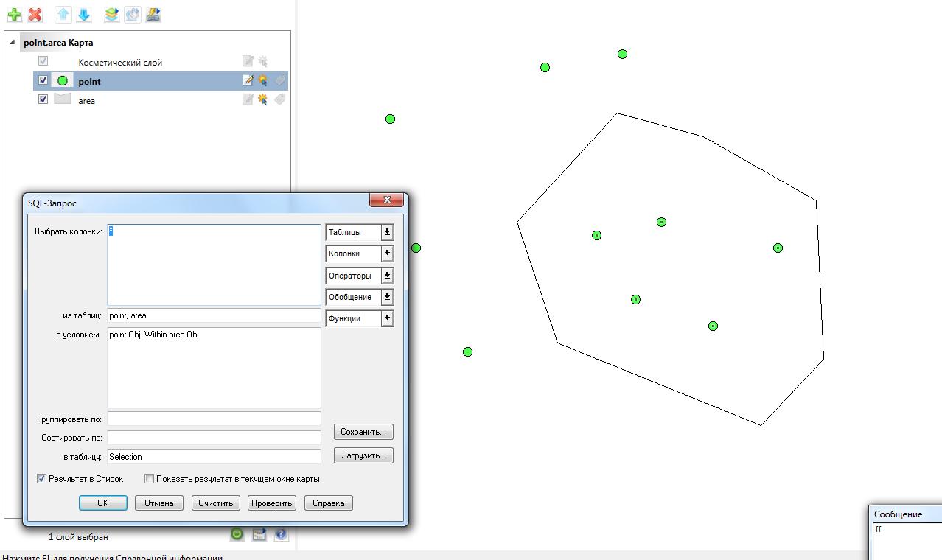Click the Справка button

(x=329, y=503)
